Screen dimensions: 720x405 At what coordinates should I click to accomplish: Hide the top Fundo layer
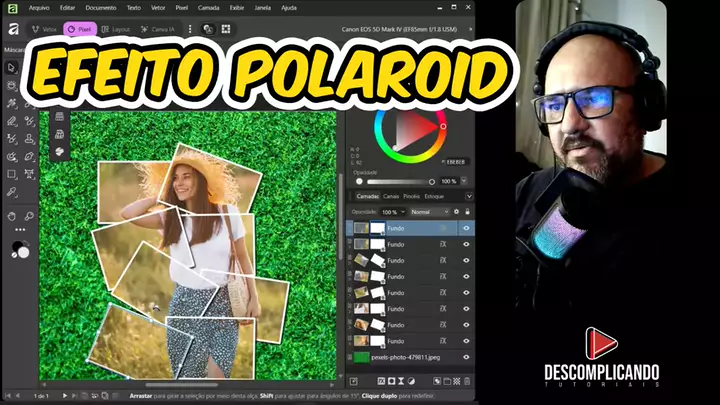466,228
